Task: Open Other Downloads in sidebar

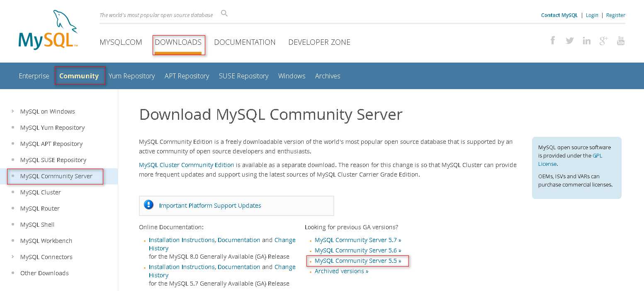Action: [44, 273]
